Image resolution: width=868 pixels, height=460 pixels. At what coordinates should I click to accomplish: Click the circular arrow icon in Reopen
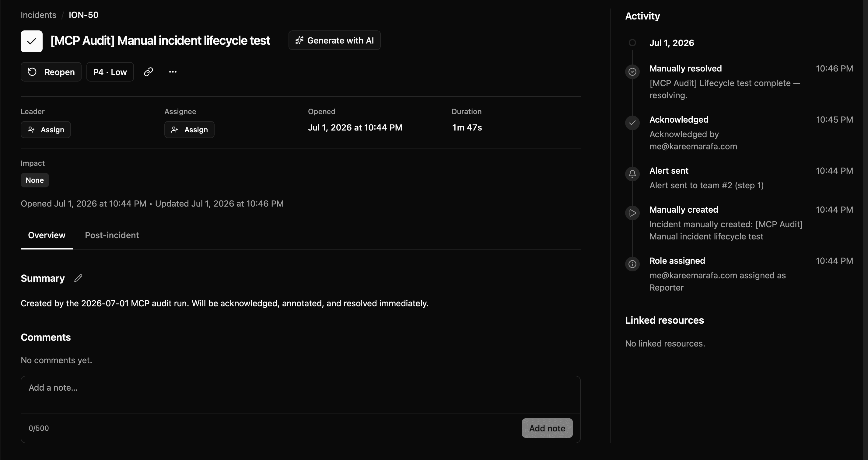coord(32,72)
